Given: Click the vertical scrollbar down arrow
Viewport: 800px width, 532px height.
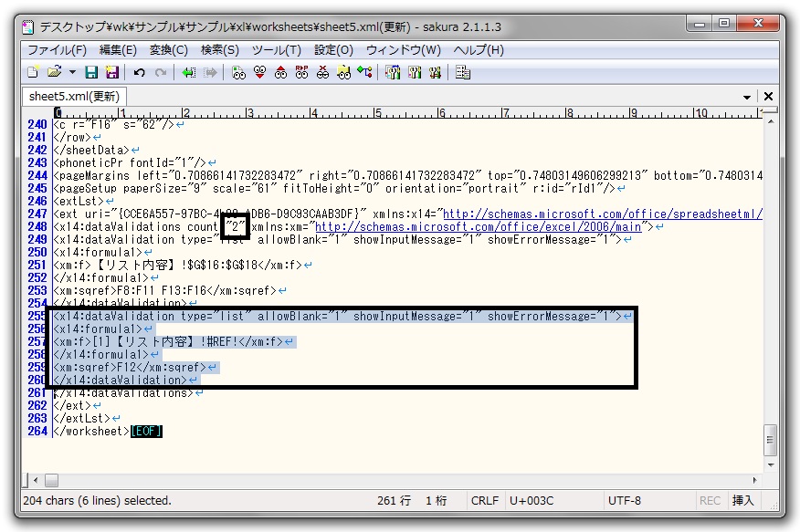Looking at the screenshot, I should click(x=771, y=465).
